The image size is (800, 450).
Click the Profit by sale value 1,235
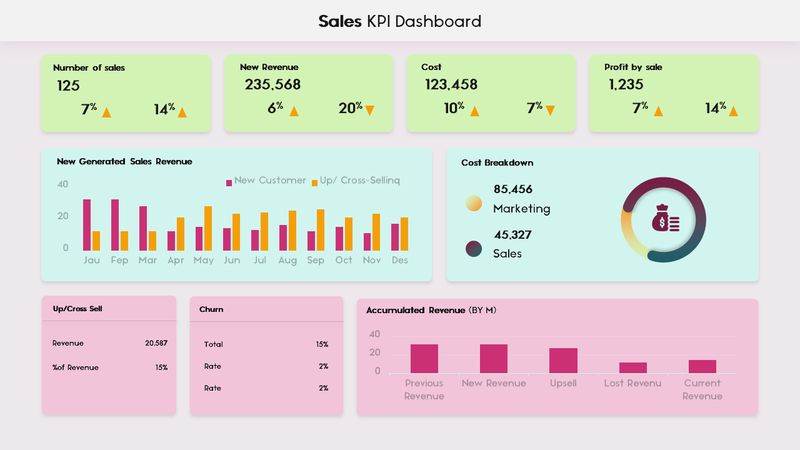click(x=626, y=84)
